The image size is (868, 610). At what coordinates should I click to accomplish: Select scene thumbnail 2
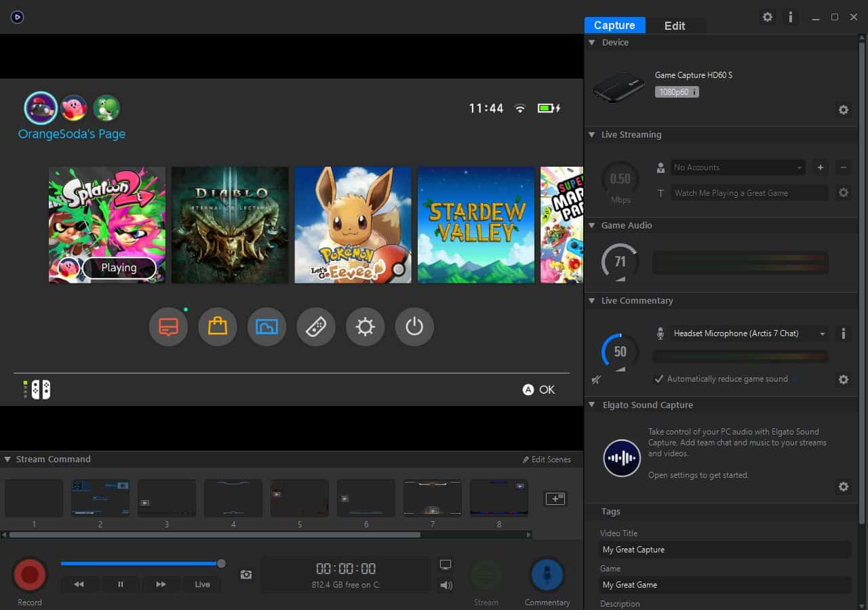click(x=100, y=498)
